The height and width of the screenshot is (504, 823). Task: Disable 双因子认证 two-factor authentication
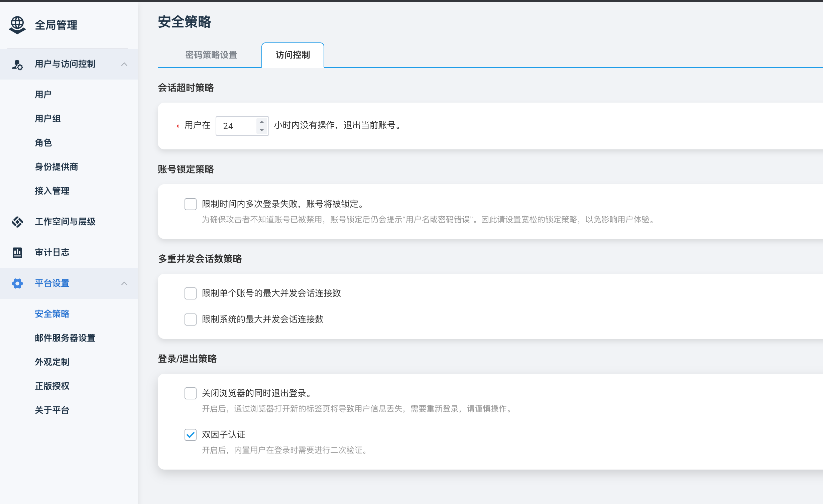190,435
